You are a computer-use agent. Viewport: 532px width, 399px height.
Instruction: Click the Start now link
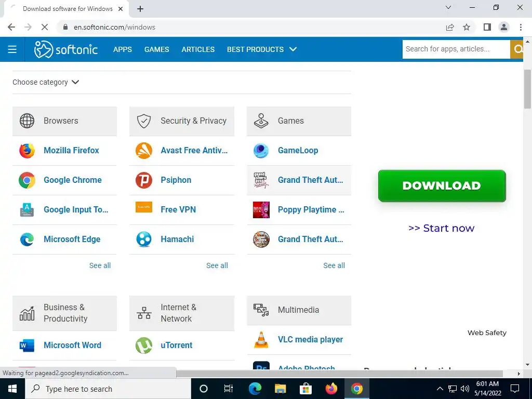[x=442, y=228]
